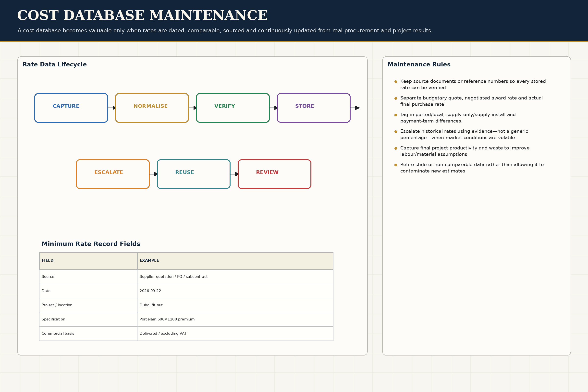Click the 'Keep source documents' rule

coord(470,85)
